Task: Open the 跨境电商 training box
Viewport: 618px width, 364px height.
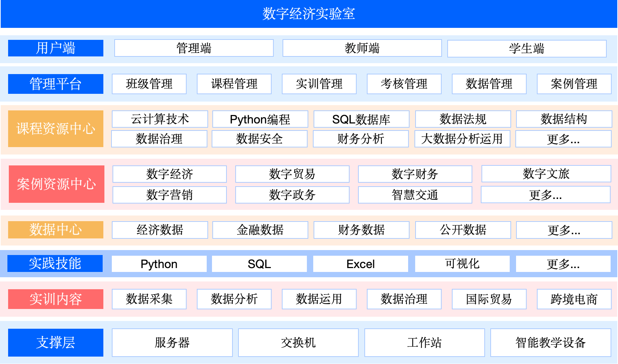Action: click(x=574, y=299)
